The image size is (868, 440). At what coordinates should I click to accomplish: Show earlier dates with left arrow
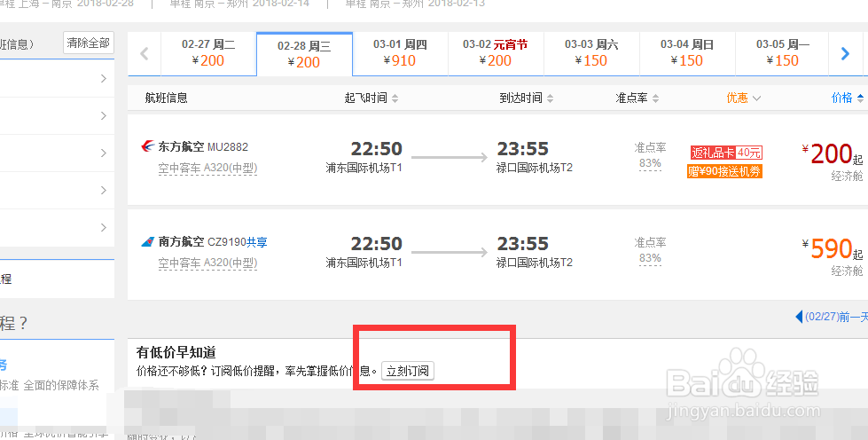145,54
